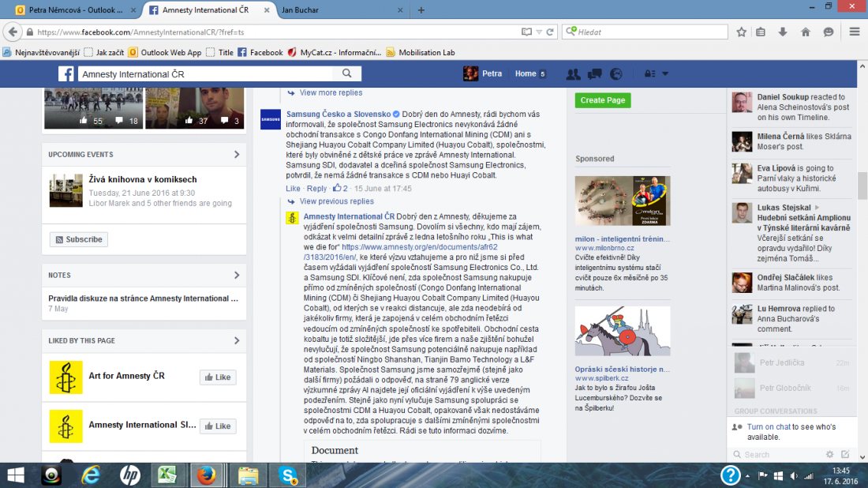Open reader view icon in address bar

(x=526, y=32)
